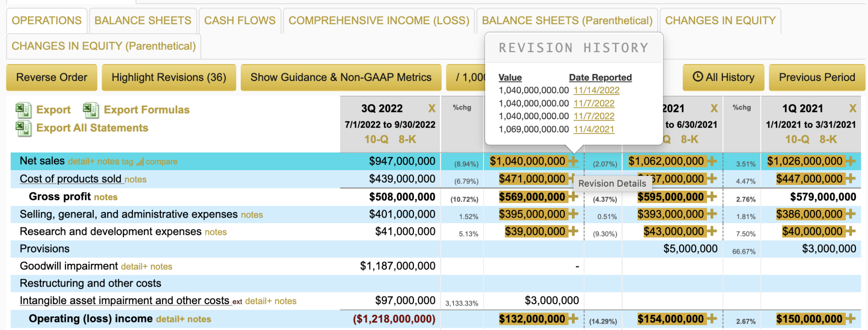Remove the 1Q 2021 column with X
Image resolution: width=868 pixels, height=330 pixels.
853,109
